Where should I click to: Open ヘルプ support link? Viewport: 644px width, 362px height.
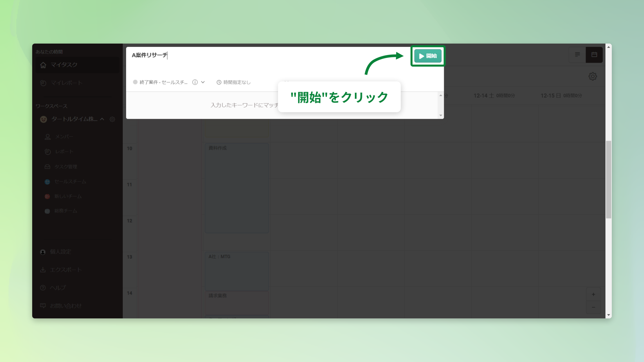57,288
